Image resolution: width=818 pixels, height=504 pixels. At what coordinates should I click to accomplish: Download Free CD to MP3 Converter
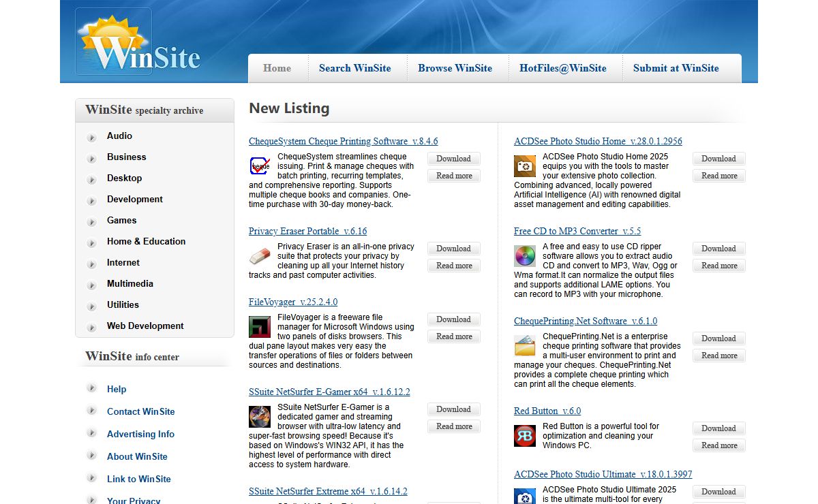point(719,249)
